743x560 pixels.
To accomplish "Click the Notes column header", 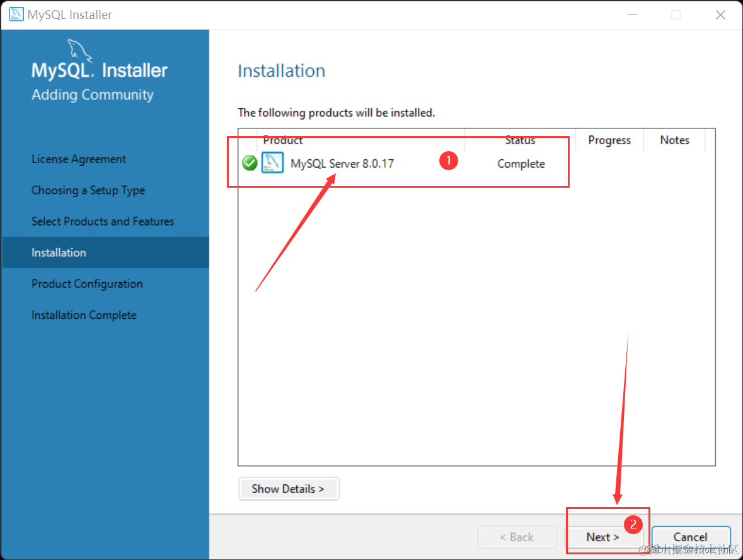I will 674,140.
